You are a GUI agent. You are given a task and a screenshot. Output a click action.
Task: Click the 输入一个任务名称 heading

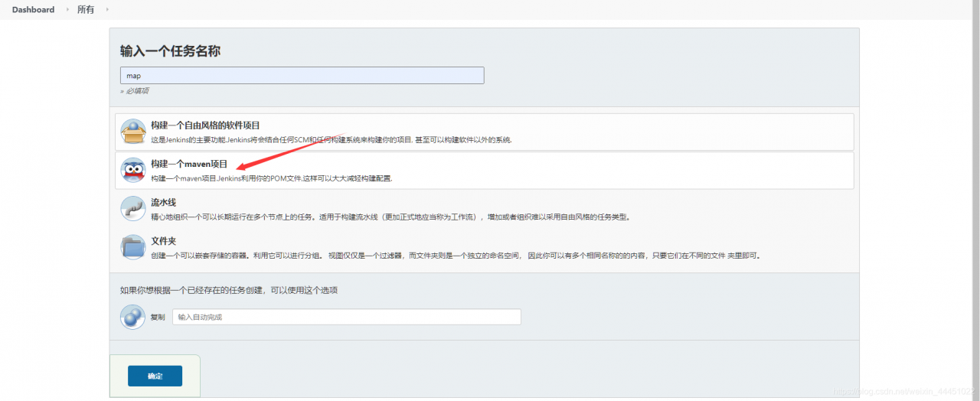point(170,51)
